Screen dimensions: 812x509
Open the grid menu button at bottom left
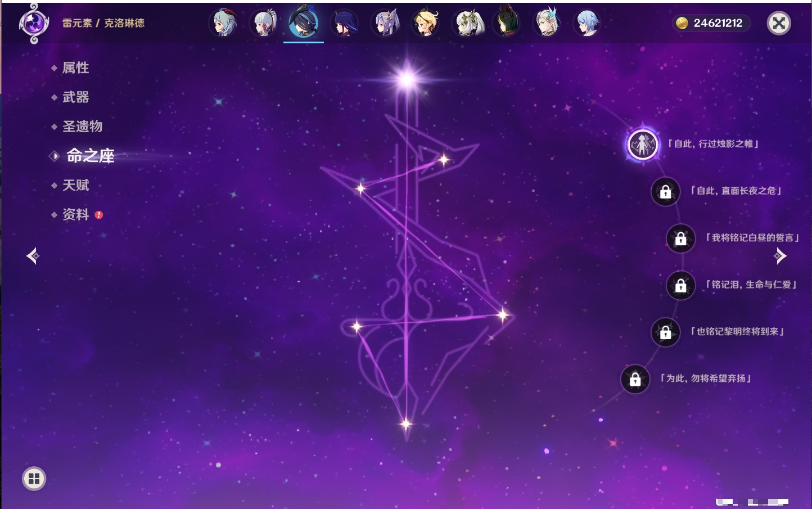(34, 479)
